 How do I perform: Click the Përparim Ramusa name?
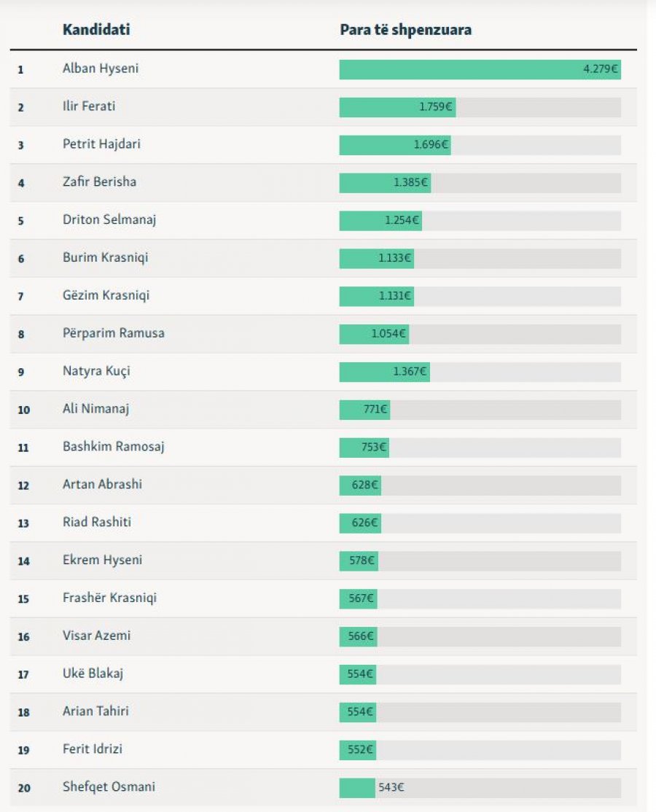tap(114, 333)
